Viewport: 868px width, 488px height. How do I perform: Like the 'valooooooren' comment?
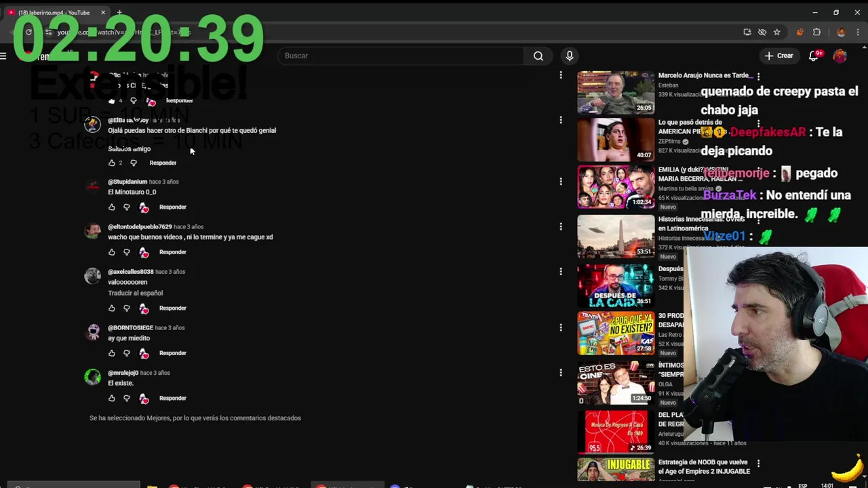pos(112,308)
